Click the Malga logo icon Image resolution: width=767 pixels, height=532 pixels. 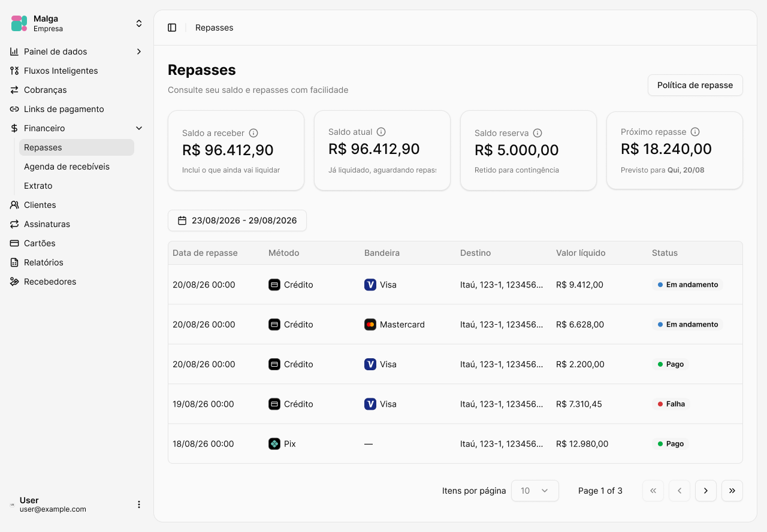tap(19, 23)
